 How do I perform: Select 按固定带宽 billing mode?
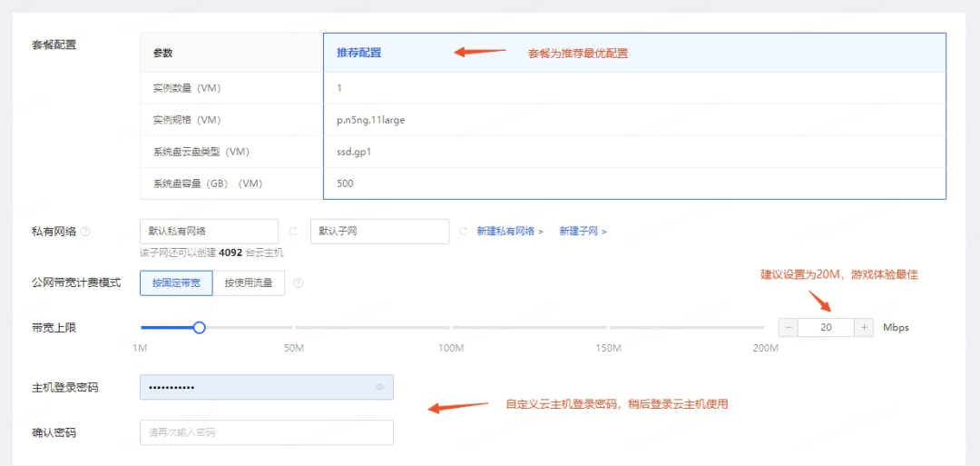coord(176,283)
